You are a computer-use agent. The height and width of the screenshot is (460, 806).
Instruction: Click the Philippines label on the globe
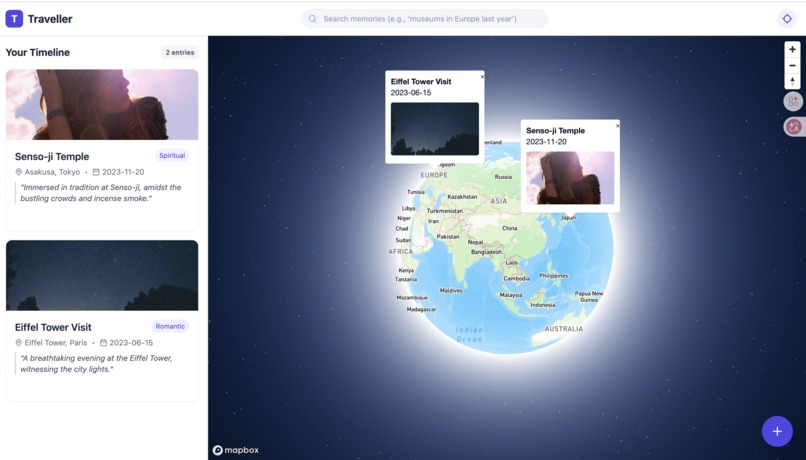[x=554, y=276]
